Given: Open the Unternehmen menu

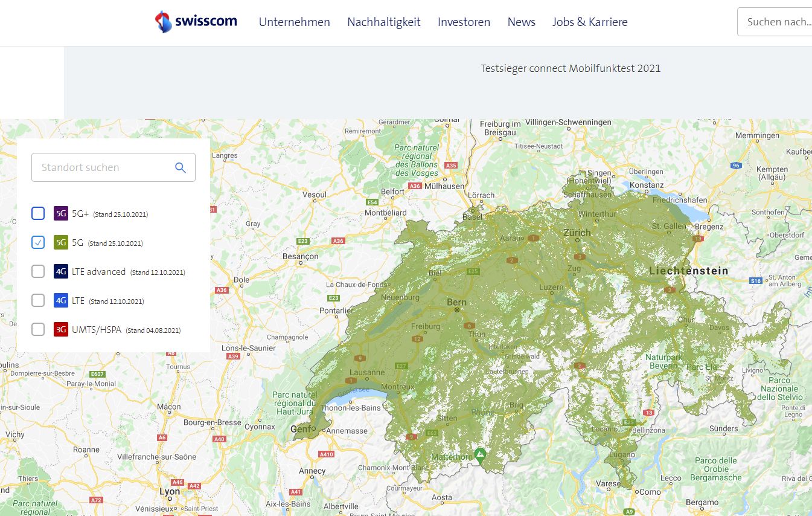Looking at the screenshot, I should coord(295,22).
